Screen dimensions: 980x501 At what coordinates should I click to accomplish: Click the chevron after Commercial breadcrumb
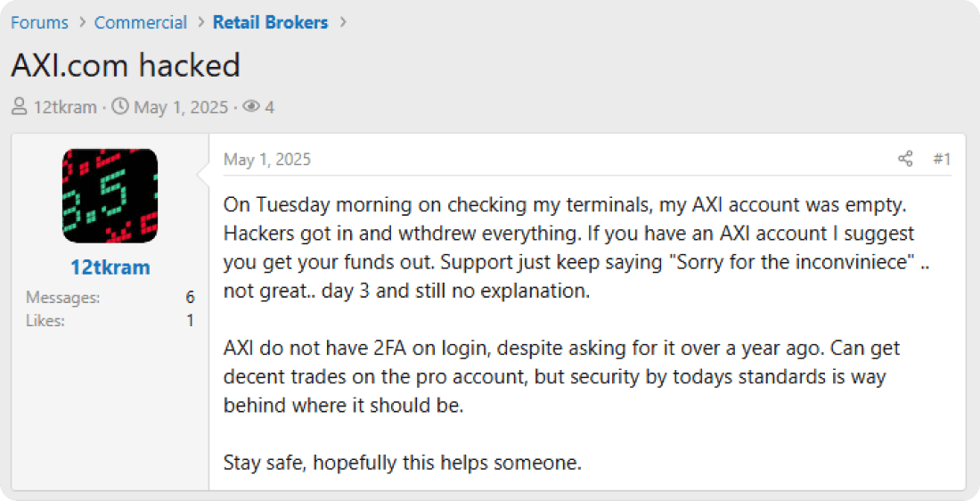(x=200, y=22)
